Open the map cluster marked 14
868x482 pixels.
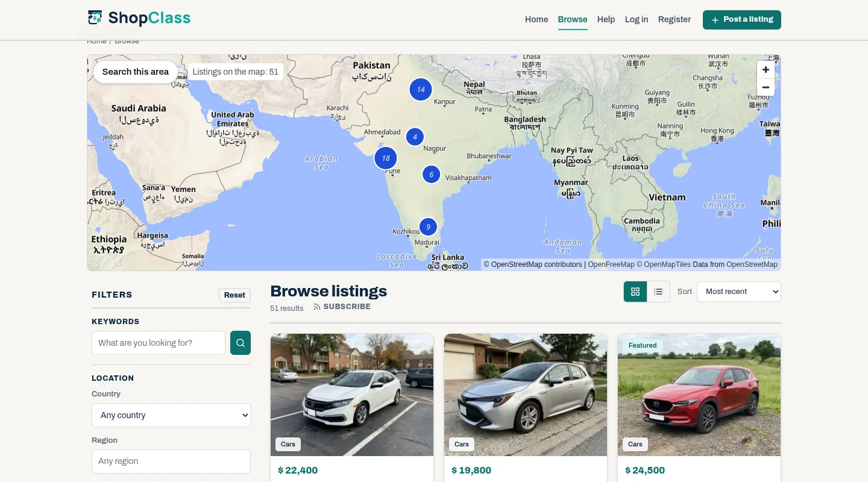click(x=421, y=89)
